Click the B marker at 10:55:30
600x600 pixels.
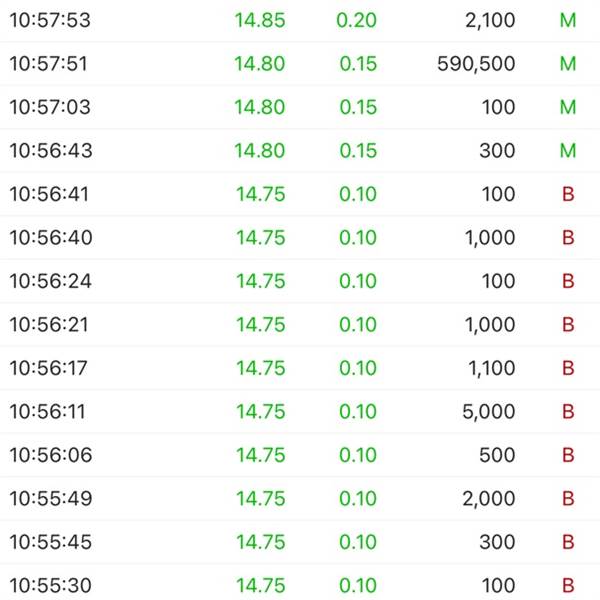[x=568, y=585]
